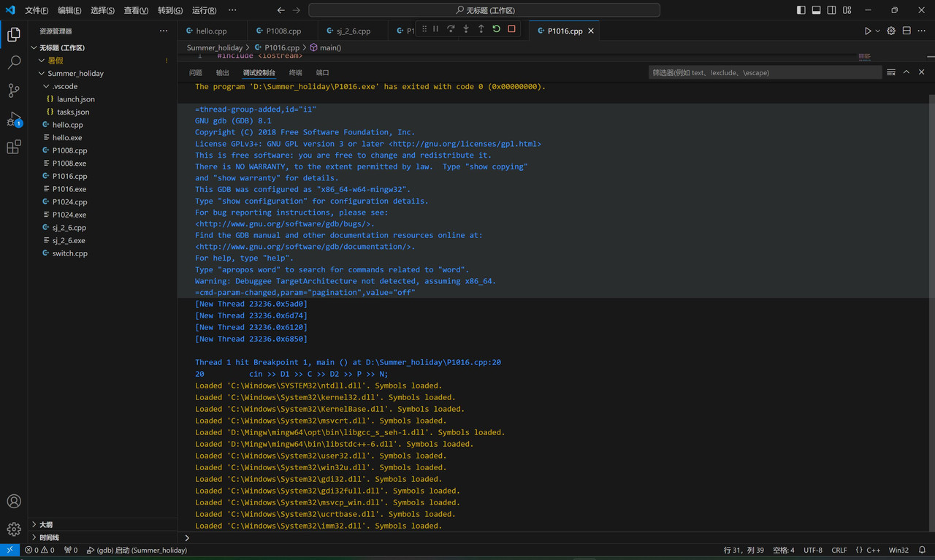This screenshot has height=560, width=935.
Task: Open the Search view in activity bar
Action: [x=14, y=63]
